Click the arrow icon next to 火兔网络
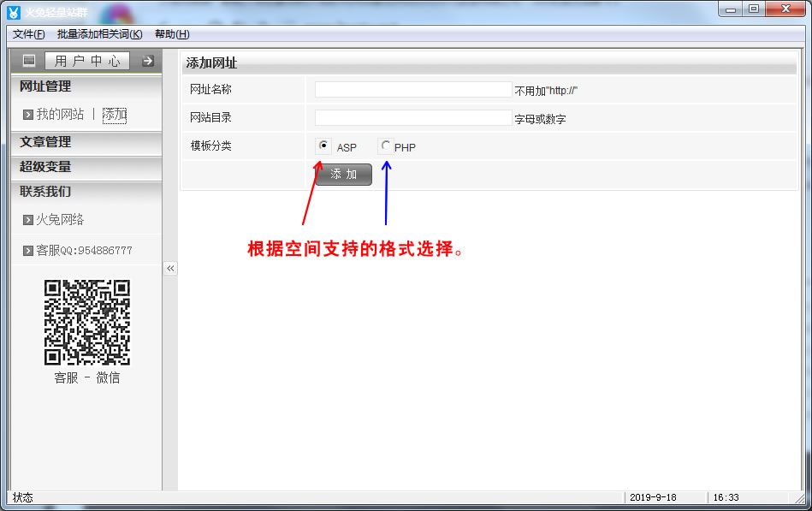 [28, 220]
